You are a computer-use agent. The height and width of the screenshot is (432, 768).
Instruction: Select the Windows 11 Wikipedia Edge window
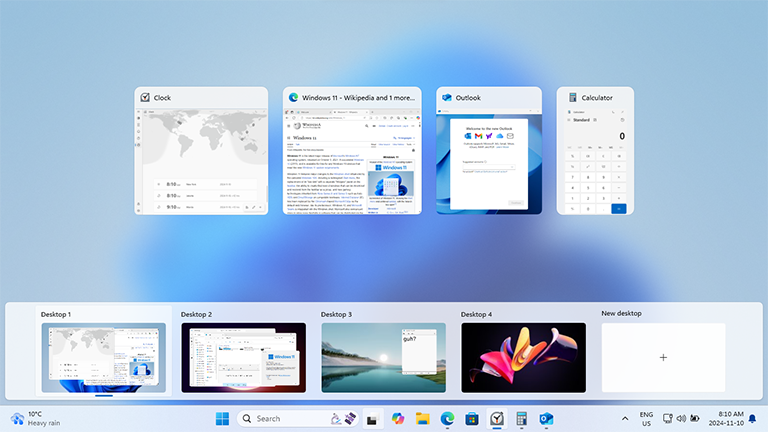[x=352, y=160]
